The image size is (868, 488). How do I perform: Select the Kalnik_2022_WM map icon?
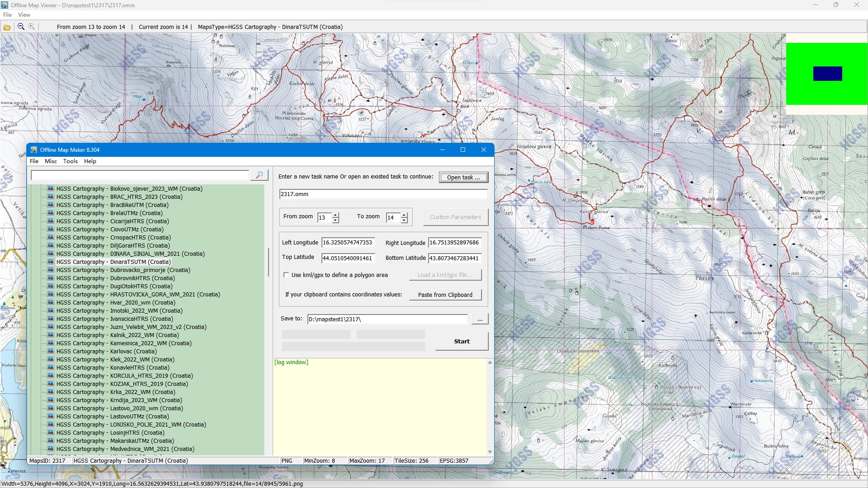click(x=51, y=335)
